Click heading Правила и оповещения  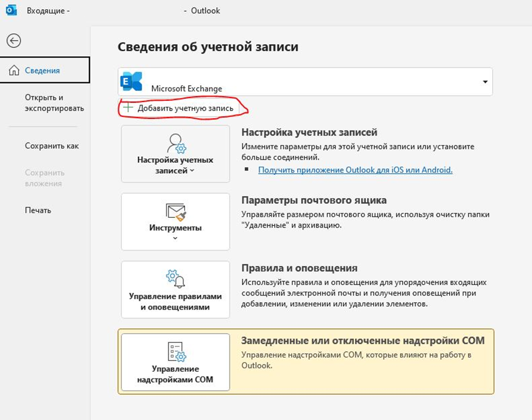pyautogui.click(x=299, y=268)
